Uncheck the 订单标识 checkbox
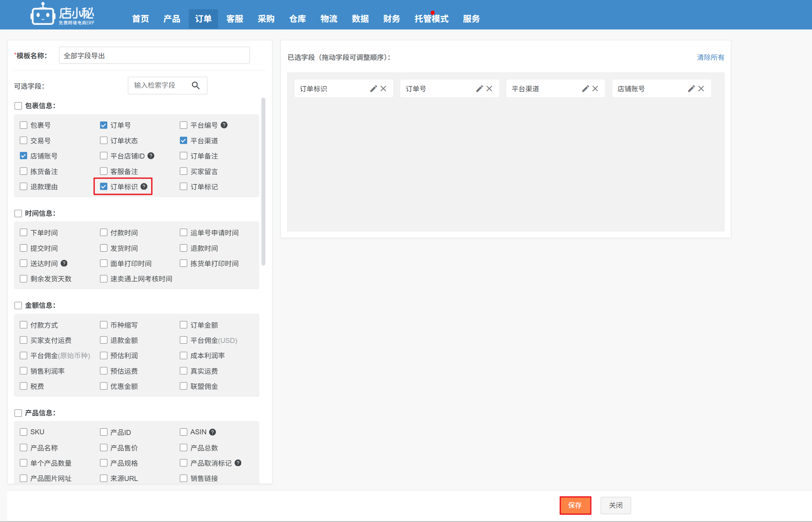Viewport: 812px width, 522px height. [x=103, y=187]
